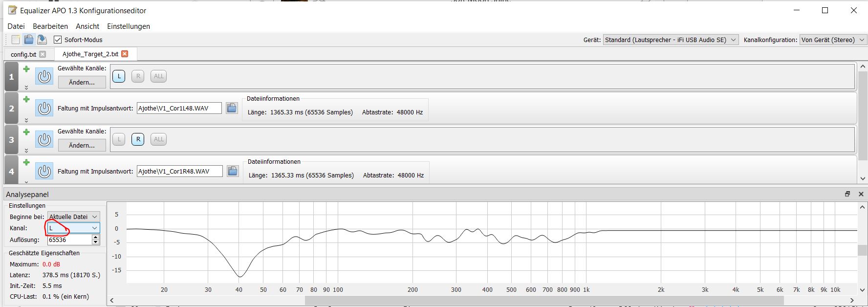The width and height of the screenshot is (868, 307).
Task: Add a filter after row 1
Action: coord(26,69)
